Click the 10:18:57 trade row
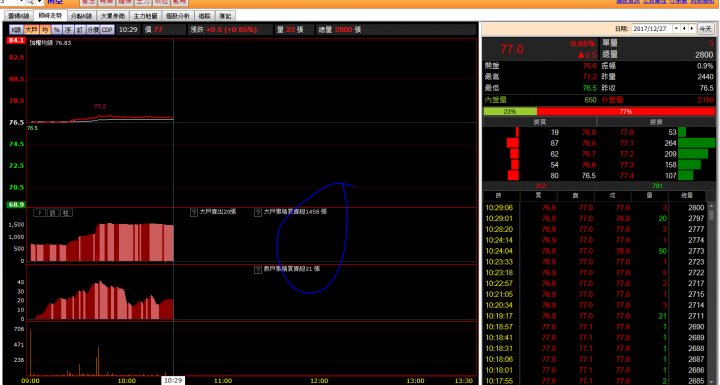This screenshot has width=720, height=385. click(595, 327)
